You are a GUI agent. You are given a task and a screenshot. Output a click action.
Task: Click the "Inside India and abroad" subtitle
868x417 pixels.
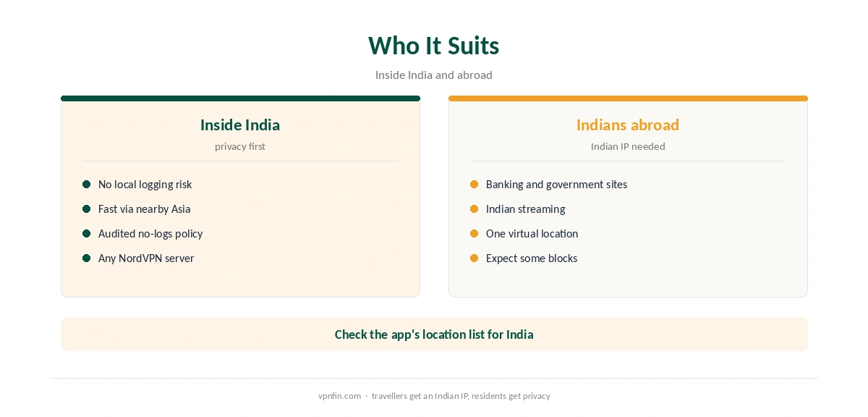(434, 75)
